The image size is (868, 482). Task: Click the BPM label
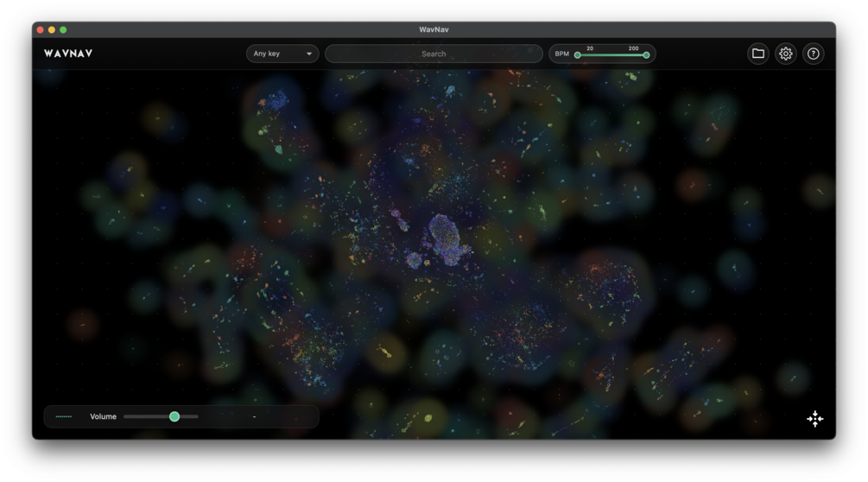point(562,54)
